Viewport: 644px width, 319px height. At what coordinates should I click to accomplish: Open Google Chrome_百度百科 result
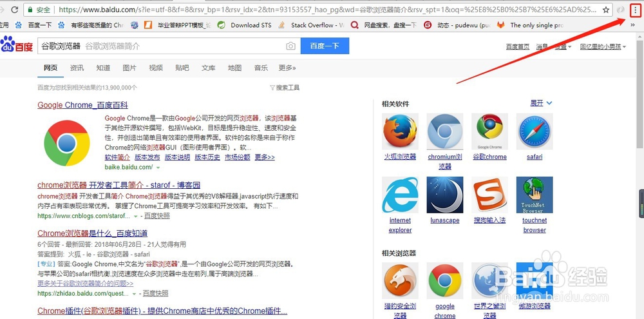[82, 105]
